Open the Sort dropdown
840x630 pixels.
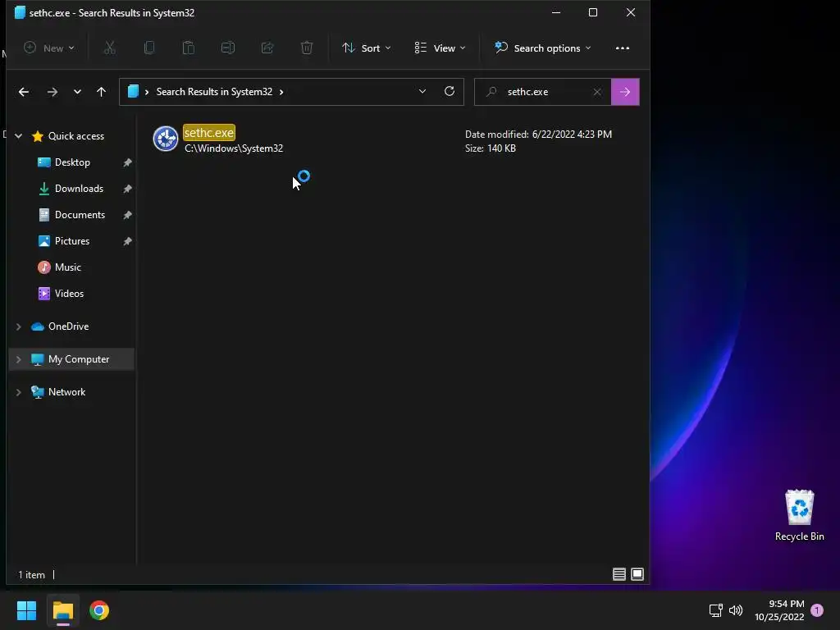(x=367, y=48)
